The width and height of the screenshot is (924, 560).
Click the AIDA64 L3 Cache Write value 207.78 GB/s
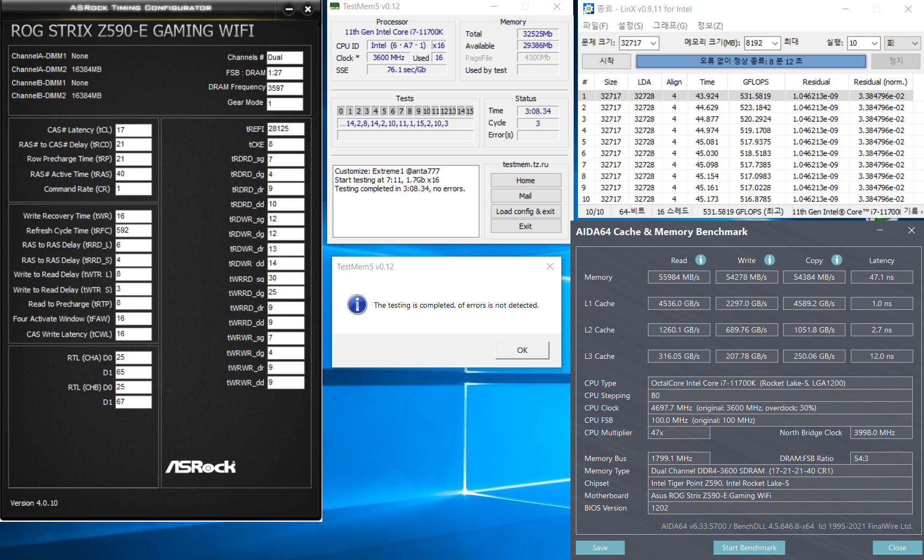click(746, 356)
